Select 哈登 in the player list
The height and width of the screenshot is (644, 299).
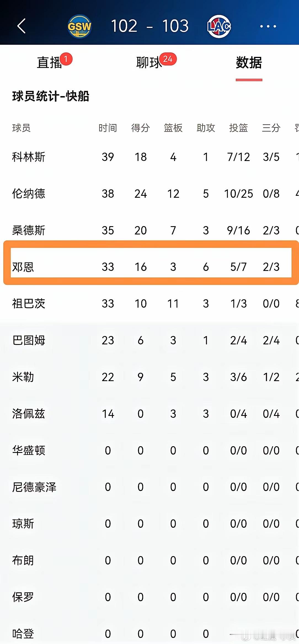[22, 634]
